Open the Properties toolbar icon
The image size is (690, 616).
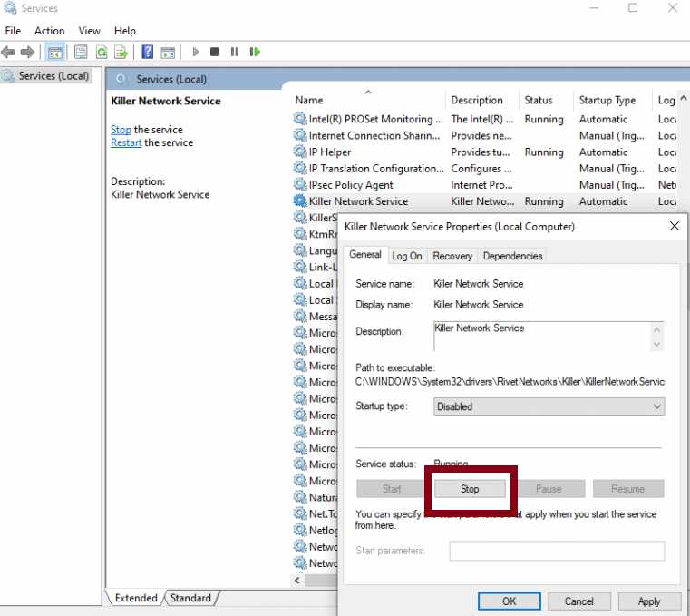81,52
